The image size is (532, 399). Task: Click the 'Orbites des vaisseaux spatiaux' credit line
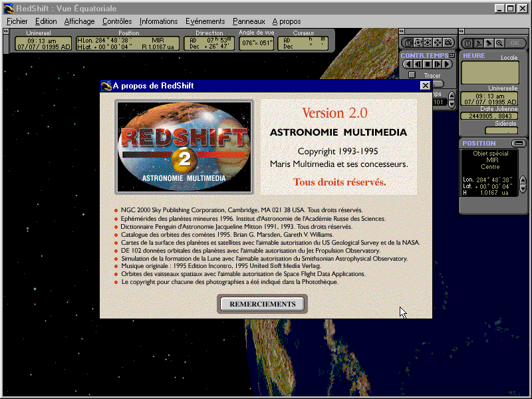[243, 274]
